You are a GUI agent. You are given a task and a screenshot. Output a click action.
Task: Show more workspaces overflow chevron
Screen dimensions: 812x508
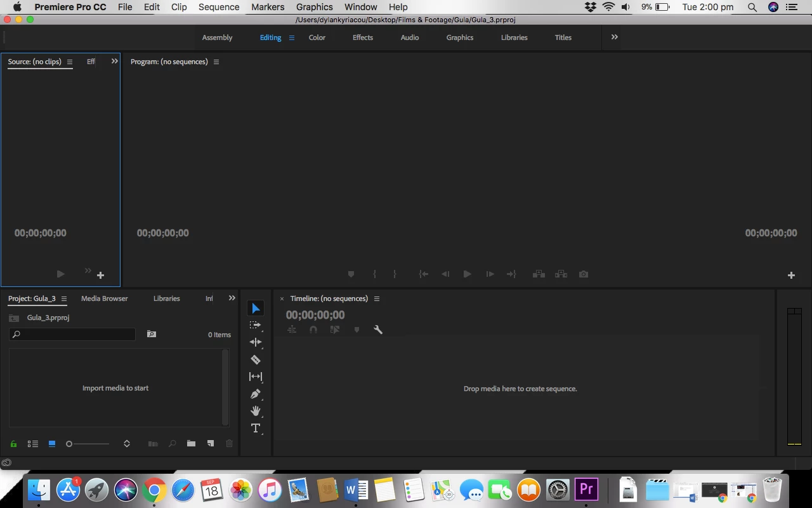click(x=614, y=37)
